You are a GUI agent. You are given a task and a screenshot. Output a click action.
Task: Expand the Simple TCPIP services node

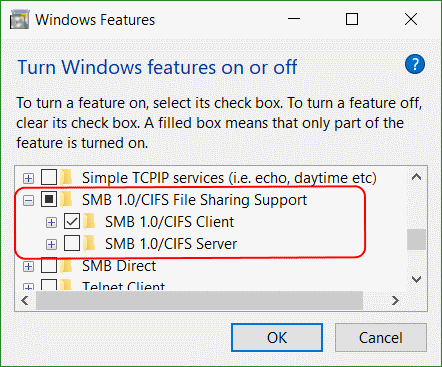point(28,178)
